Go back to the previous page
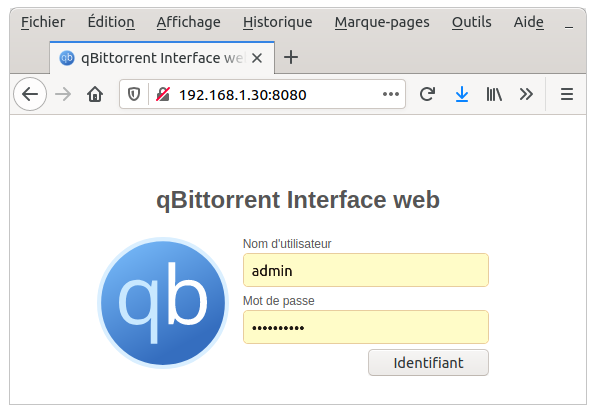This screenshot has width=596, height=414. point(30,94)
